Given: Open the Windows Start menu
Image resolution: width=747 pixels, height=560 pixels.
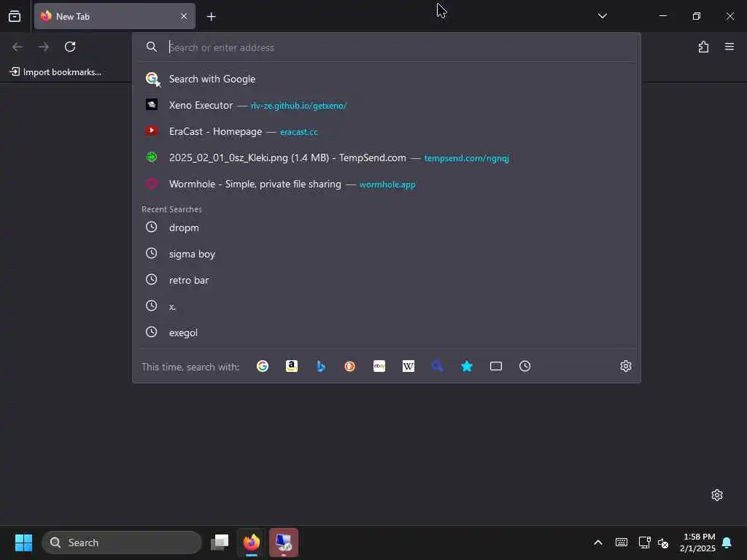Looking at the screenshot, I should coord(23,542).
